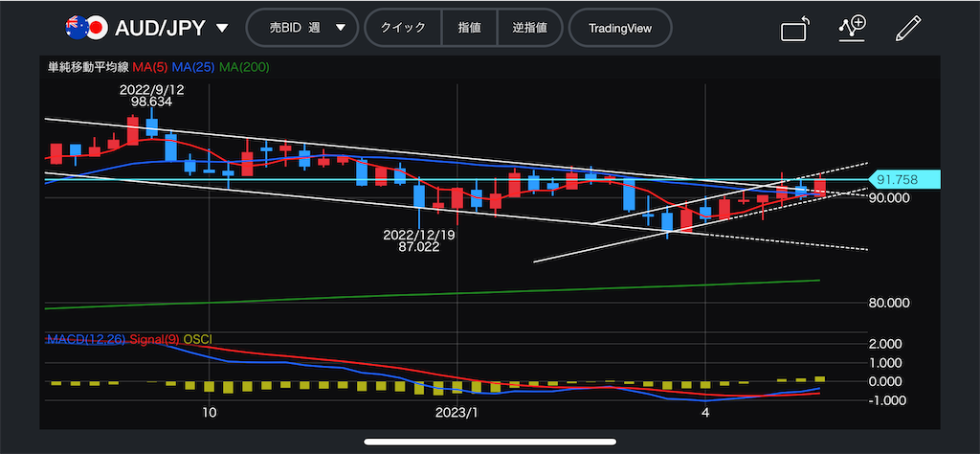Click the 2023/1 date axis label

(x=458, y=412)
